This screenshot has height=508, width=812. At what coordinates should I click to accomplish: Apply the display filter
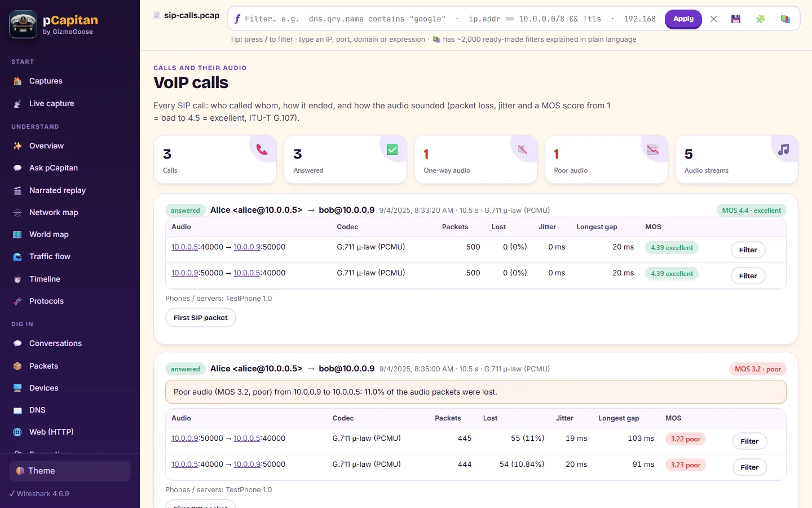(x=683, y=19)
